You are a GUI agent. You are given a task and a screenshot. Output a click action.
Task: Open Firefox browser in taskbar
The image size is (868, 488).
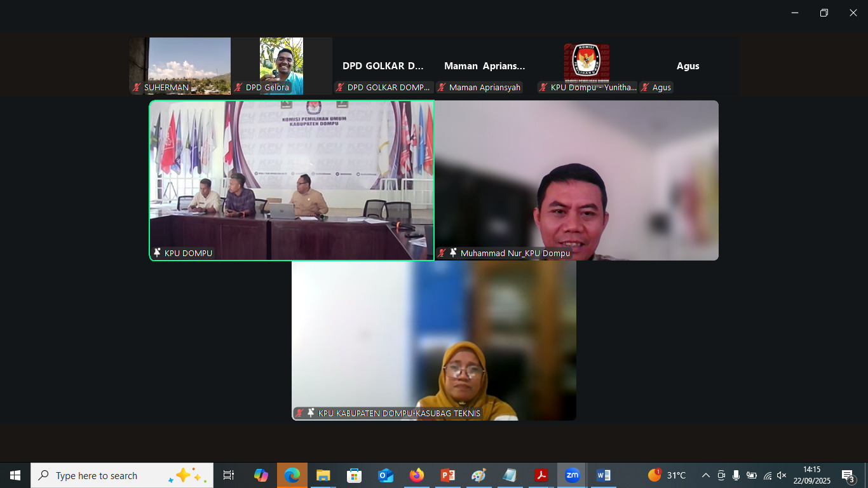(417, 475)
